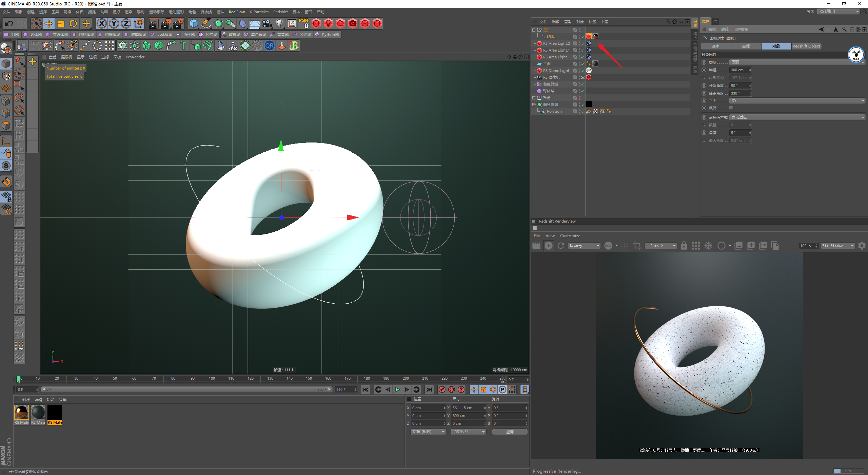Add a Cube primitive from the toolbar

[194, 23]
